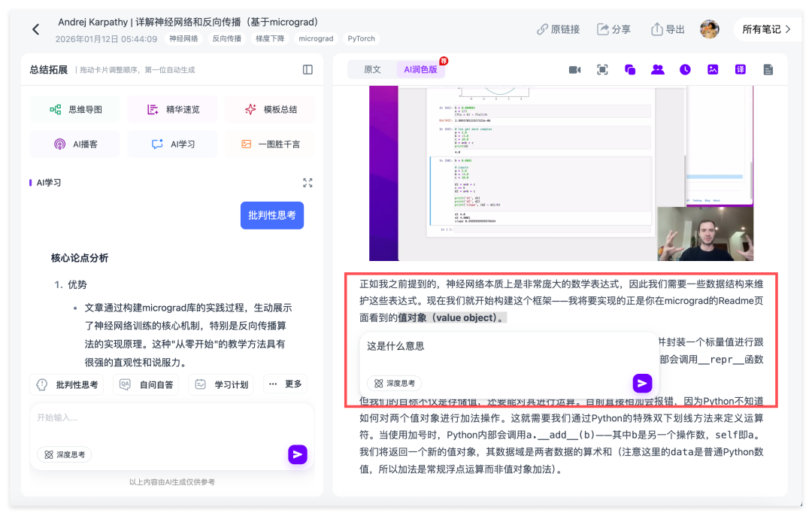
Task: Open the 模板总结 template summary card
Action: pos(270,109)
